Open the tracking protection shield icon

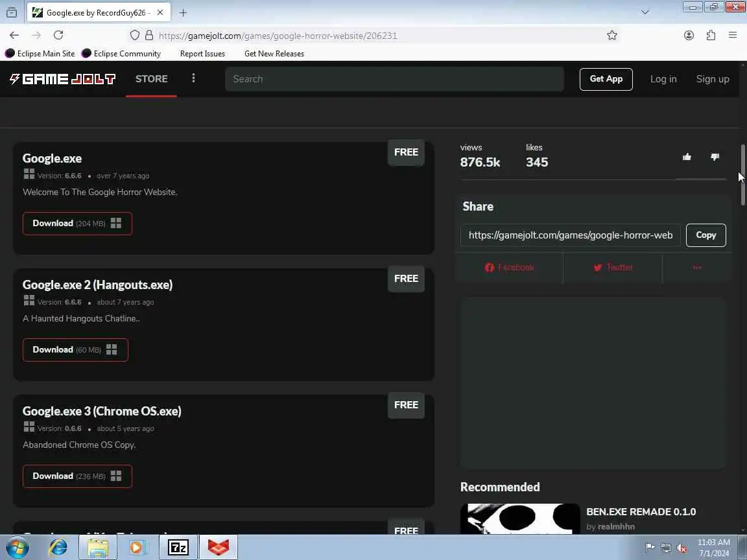(135, 35)
